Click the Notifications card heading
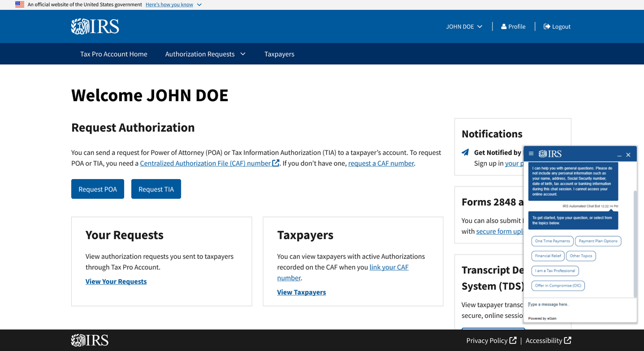 click(x=492, y=134)
